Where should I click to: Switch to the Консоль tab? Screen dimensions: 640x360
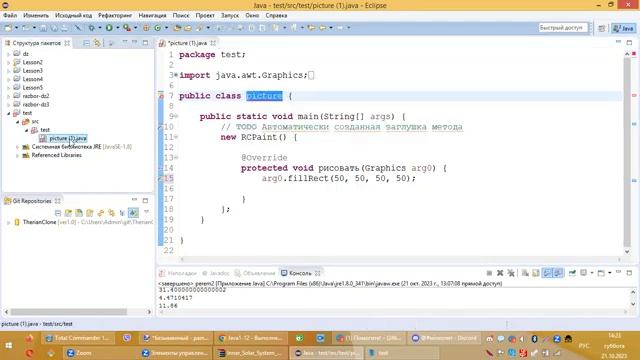[300, 273]
